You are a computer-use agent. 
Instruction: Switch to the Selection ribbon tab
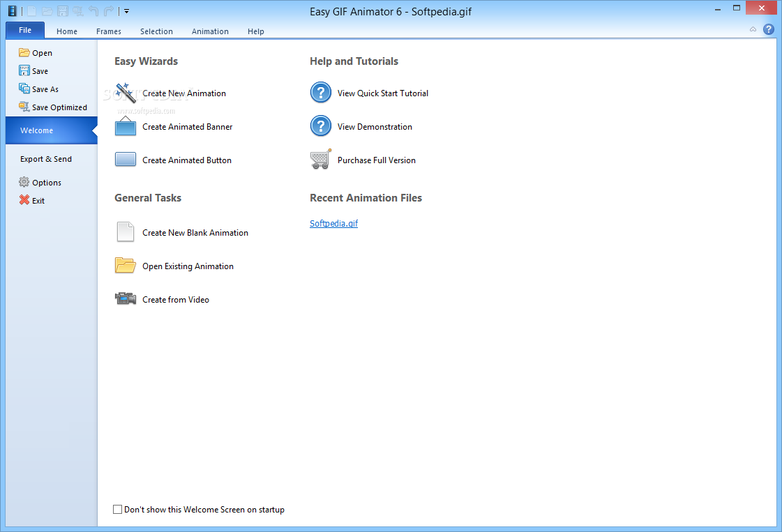click(156, 31)
